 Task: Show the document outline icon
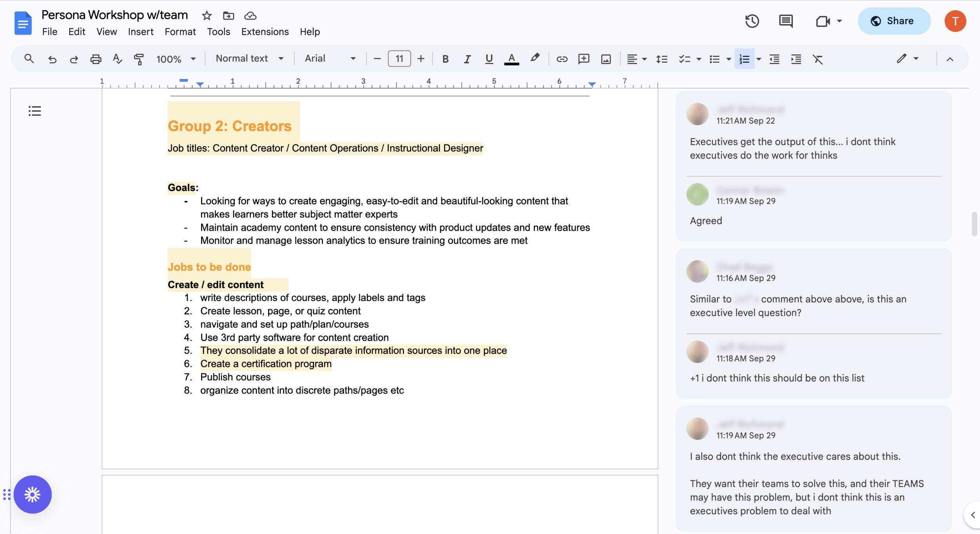coord(34,111)
